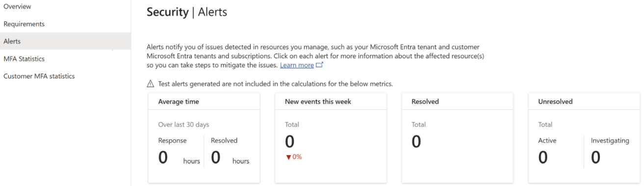
Task: Click the Investigating count value
Action: click(x=595, y=158)
